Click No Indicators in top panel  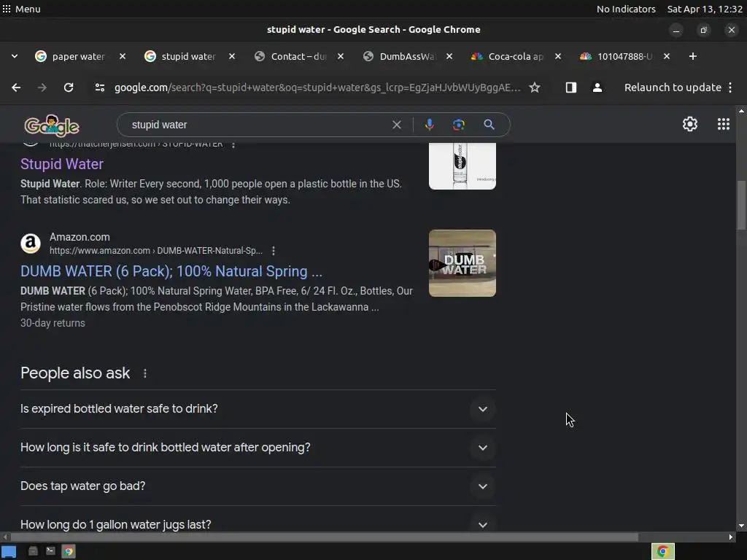(626, 9)
